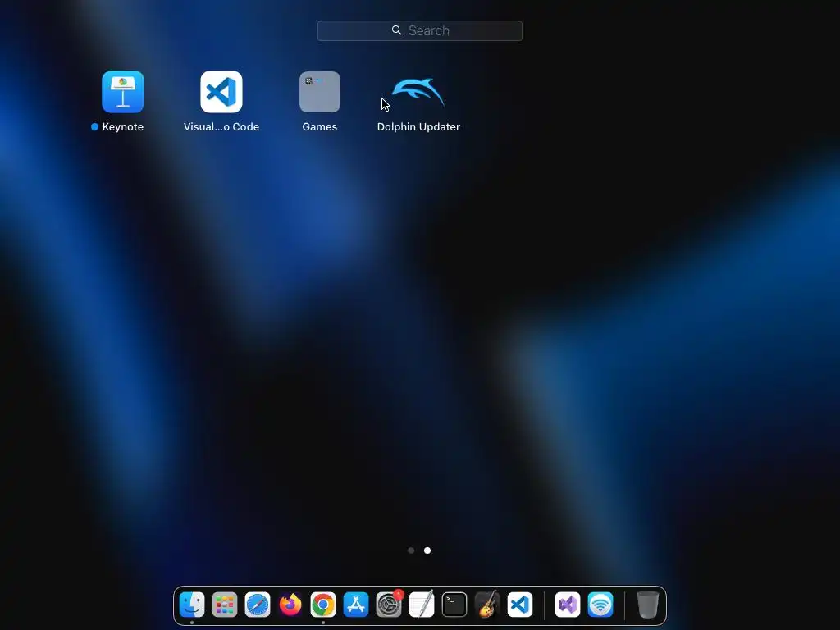Open the purple Visual Studio Dock icon
The height and width of the screenshot is (630, 840).
tap(568, 605)
